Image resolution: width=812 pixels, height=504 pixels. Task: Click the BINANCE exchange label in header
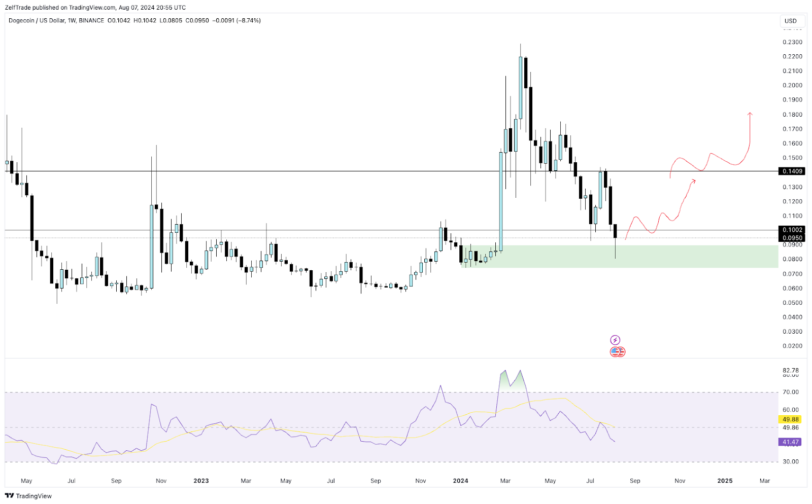coord(91,21)
